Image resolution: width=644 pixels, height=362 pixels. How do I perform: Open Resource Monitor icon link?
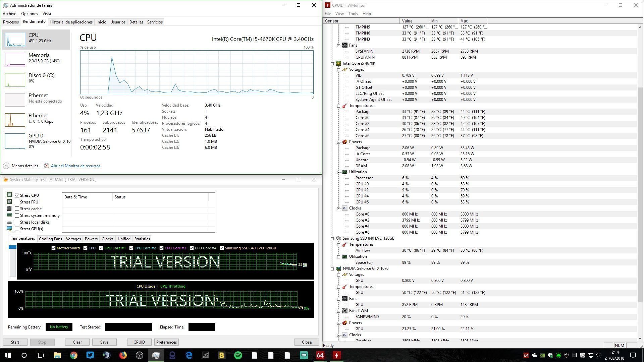47,166
